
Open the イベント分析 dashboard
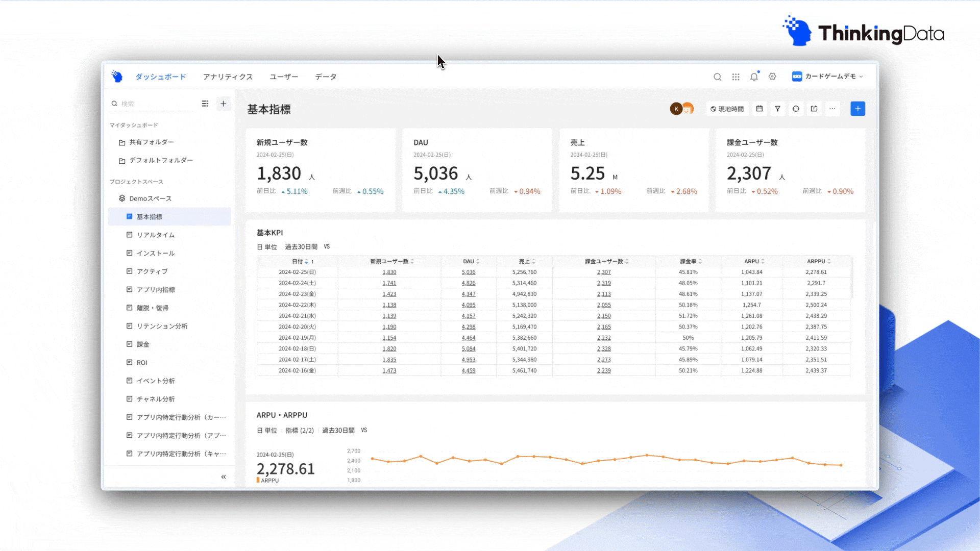pyautogui.click(x=169, y=381)
